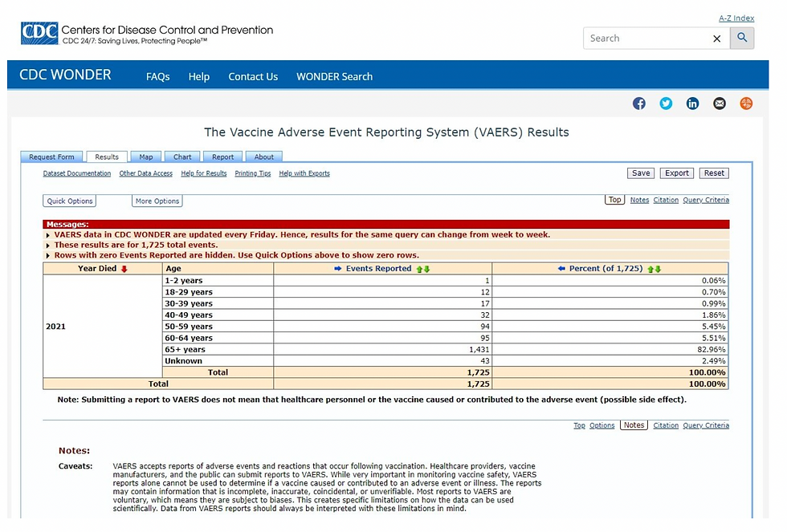Sort Percent column descending with green down arrow
Viewport: 787px width, 532px height.
(x=658, y=270)
